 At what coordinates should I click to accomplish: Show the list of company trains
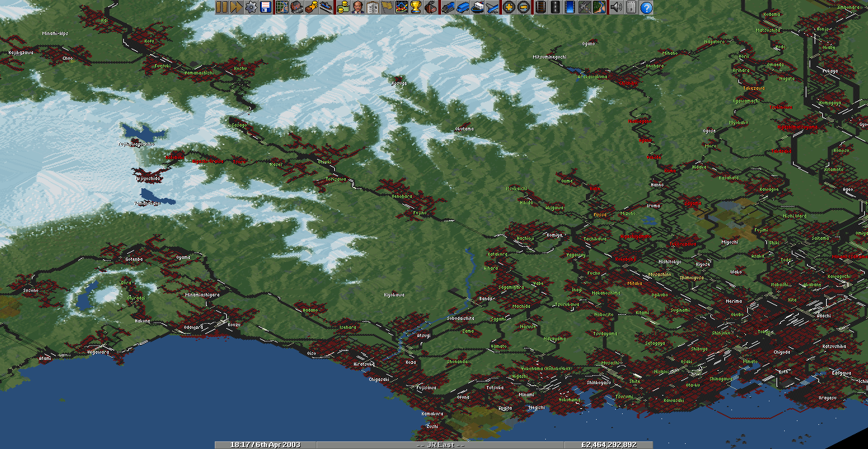click(x=448, y=8)
